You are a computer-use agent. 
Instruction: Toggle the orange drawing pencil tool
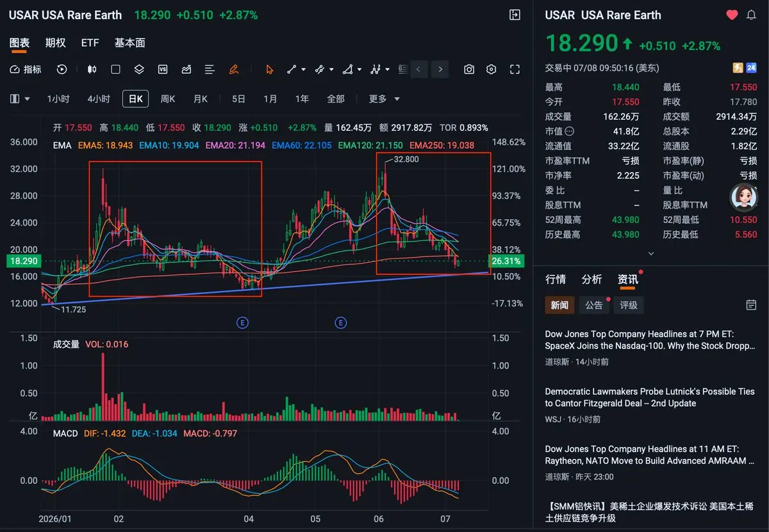[x=234, y=69]
